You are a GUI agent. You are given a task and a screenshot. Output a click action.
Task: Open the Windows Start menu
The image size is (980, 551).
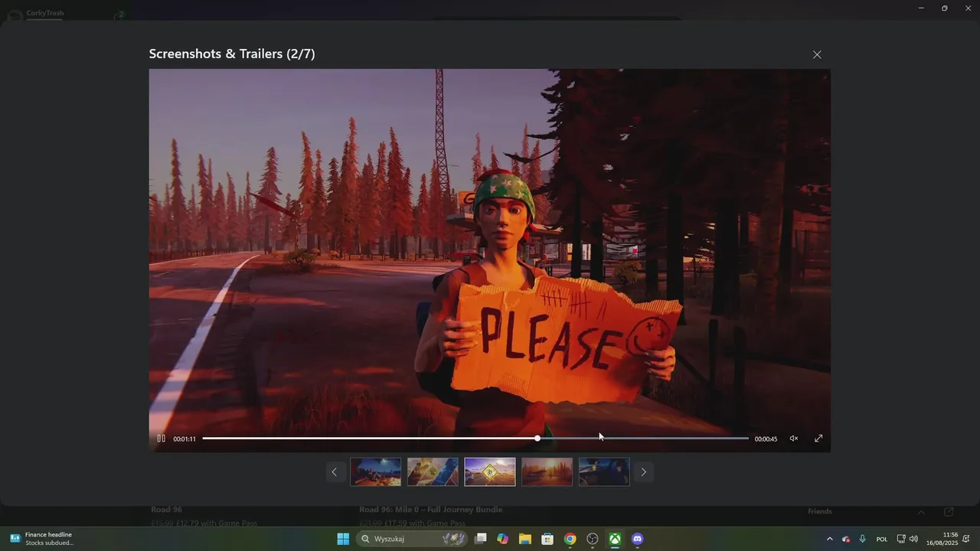343,539
